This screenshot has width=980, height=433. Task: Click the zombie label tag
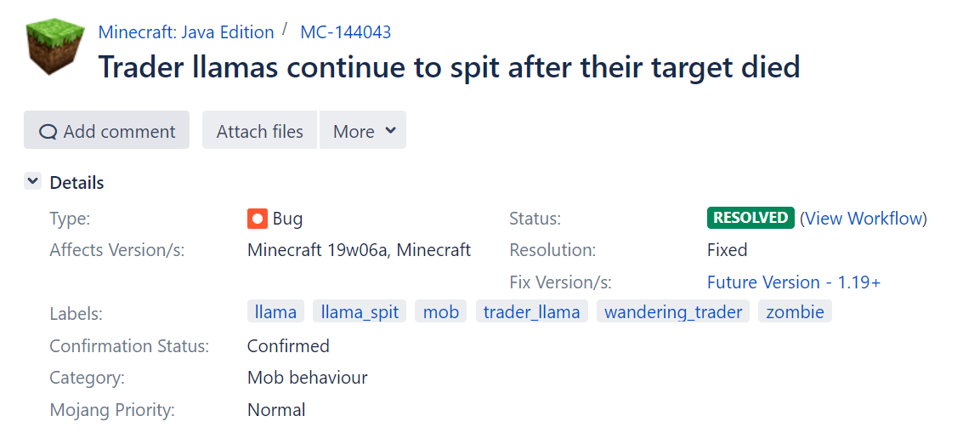795,312
